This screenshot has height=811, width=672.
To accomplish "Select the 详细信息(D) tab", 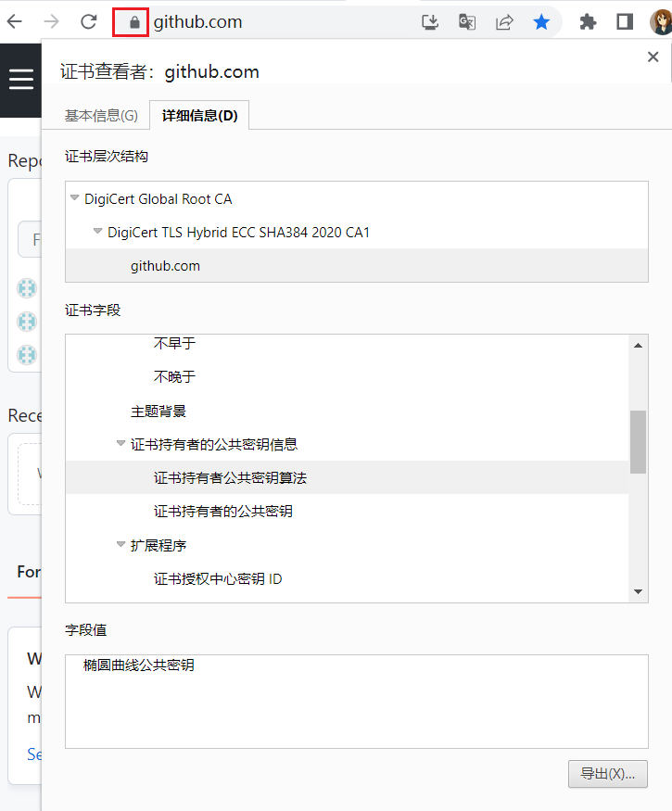I will [199, 115].
